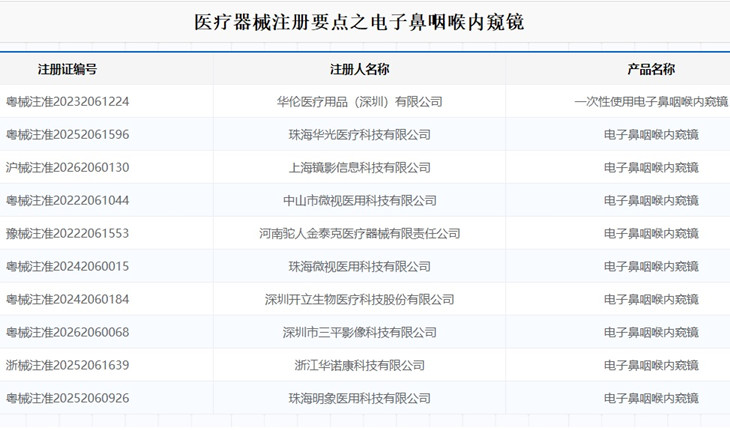
Task: Click product name in 浙江华诺康科技 row
Action: coord(651,366)
